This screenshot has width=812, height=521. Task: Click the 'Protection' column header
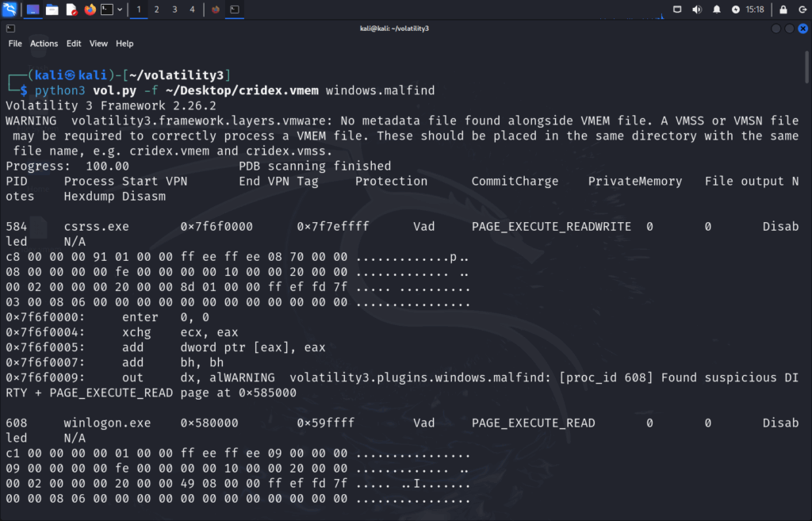tap(392, 182)
